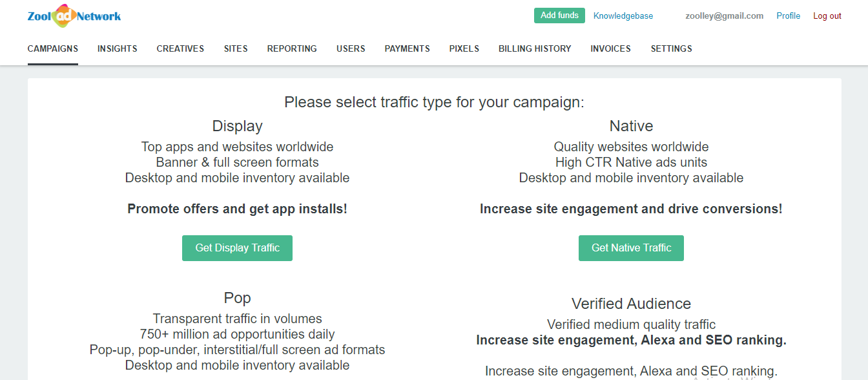Switch to the Insights tab

pyautogui.click(x=117, y=48)
